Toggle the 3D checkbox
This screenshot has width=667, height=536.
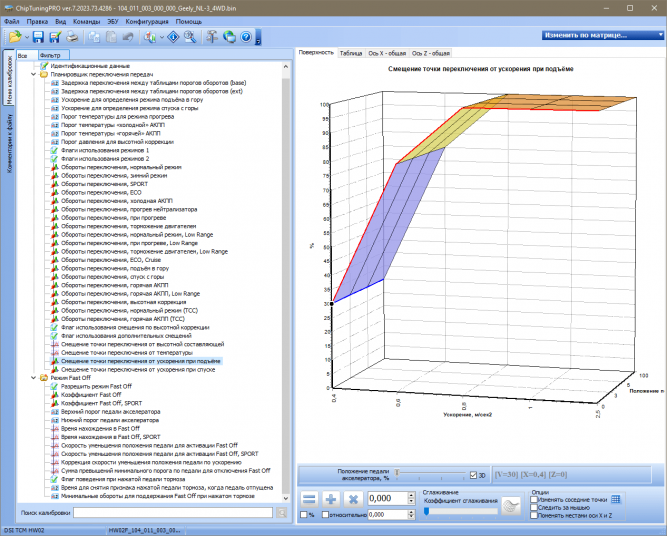473,475
